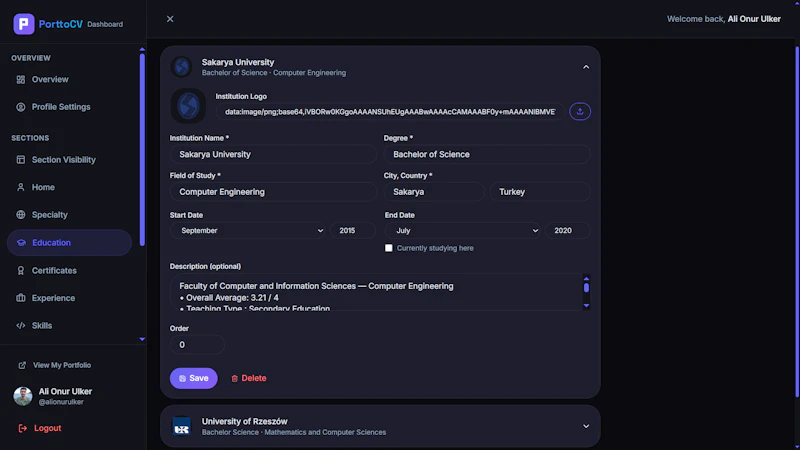Click the main page vertical scrollbar
Image resolution: width=800 pixels, height=450 pixels.
click(x=797, y=222)
